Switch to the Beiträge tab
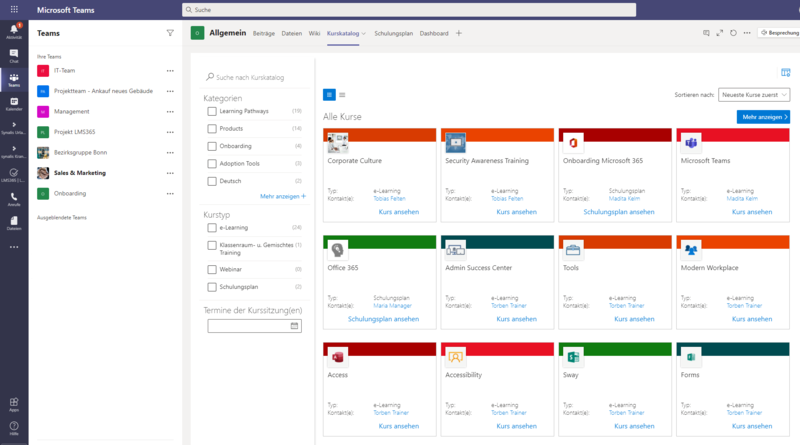The image size is (800, 445). point(264,34)
